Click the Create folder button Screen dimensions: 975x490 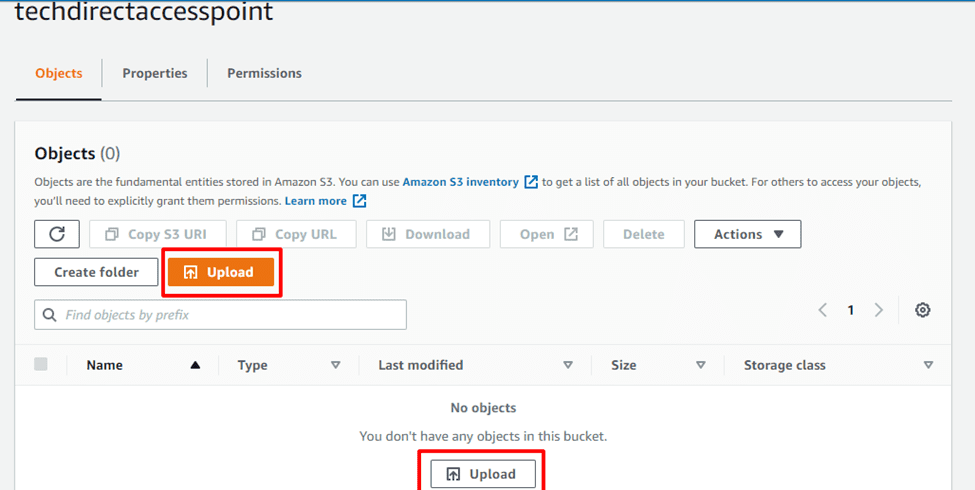pos(96,272)
